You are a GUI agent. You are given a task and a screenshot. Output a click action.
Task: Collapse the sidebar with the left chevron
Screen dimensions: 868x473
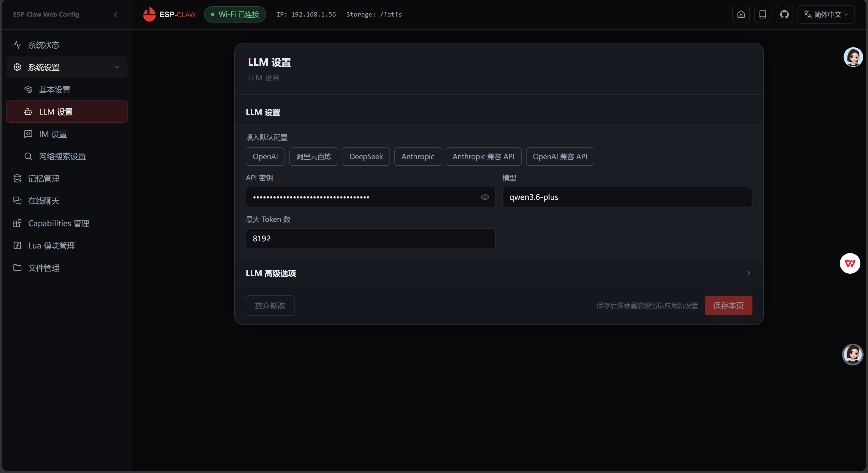(x=116, y=14)
